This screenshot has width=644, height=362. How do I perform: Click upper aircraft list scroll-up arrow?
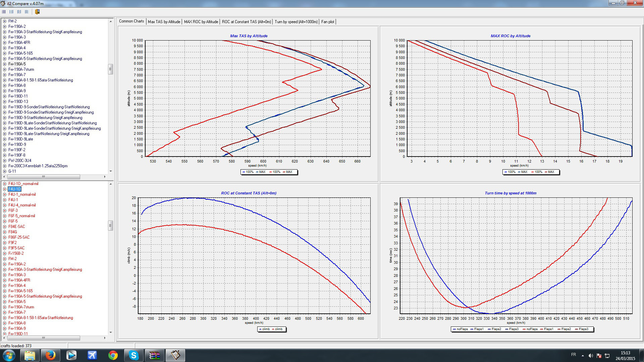pos(111,21)
